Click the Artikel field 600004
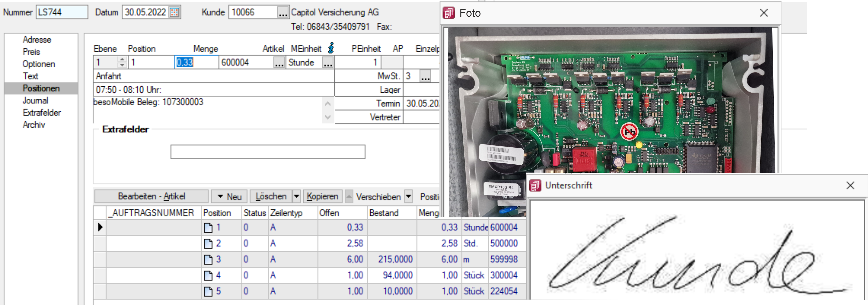The height and width of the screenshot is (305, 868). [x=246, y=63]
